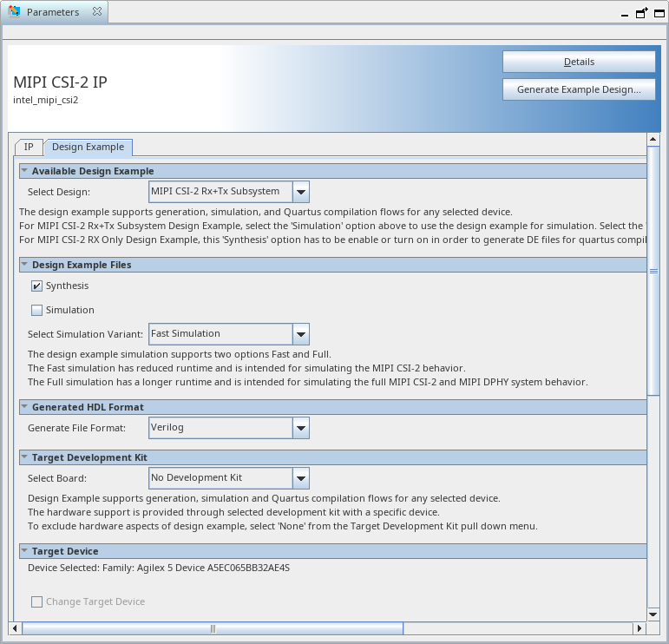The width and height of the screenshot is (669, 644).
Task: Open the Select Board dropdown
Action: click(301, 478)
